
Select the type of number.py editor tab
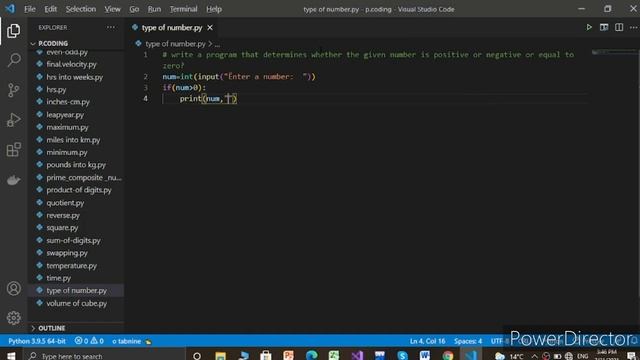tap(172, 28)
